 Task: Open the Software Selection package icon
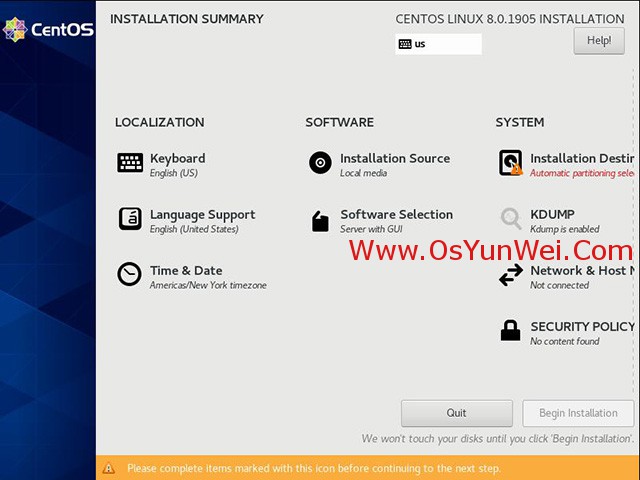tap(320, 221)
